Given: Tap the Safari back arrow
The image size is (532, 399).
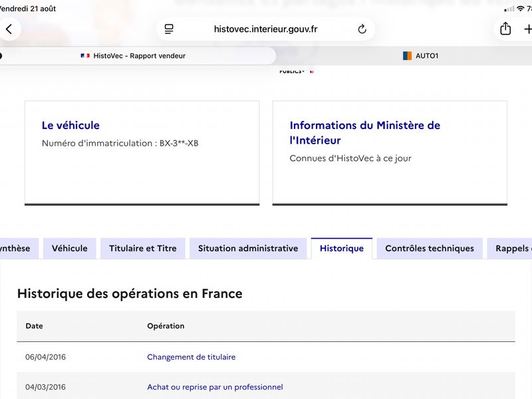Looking at the screenshot, I should pos(9,29).
